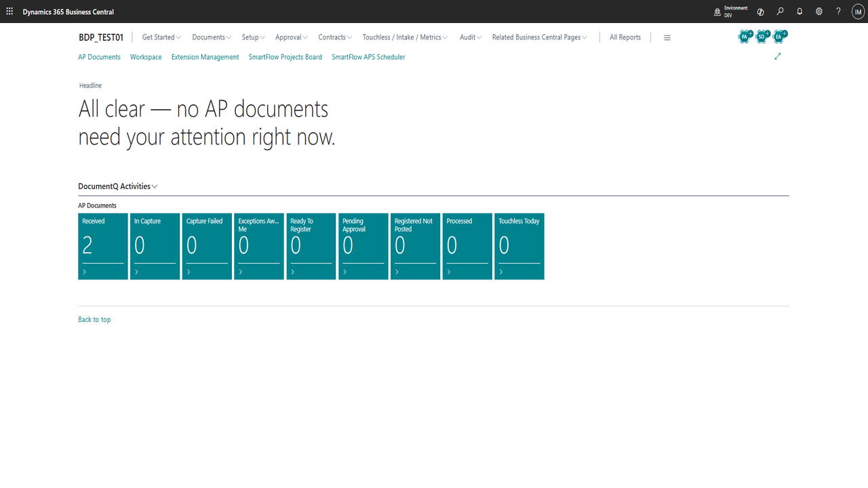This screenshot has height=488, width=868.
Task: Expand the Contracts dropdown menu
Action: click(336, 37)
